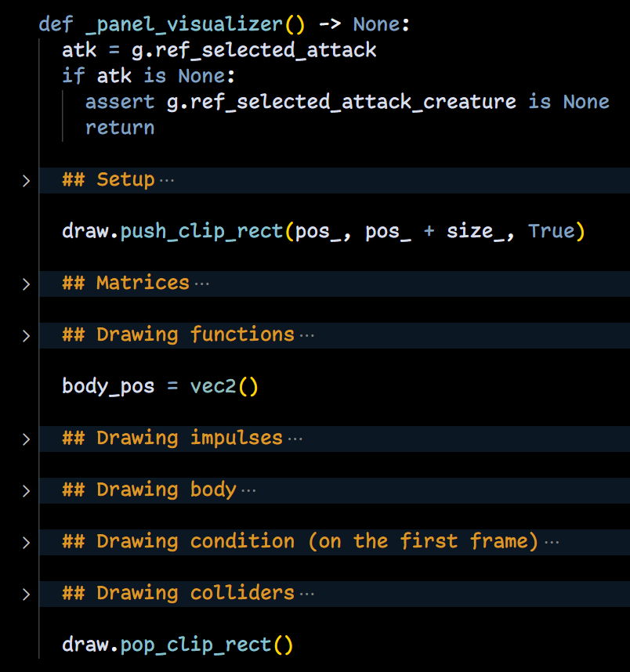Click the push_clip_rect method call

tap(201, 232)
